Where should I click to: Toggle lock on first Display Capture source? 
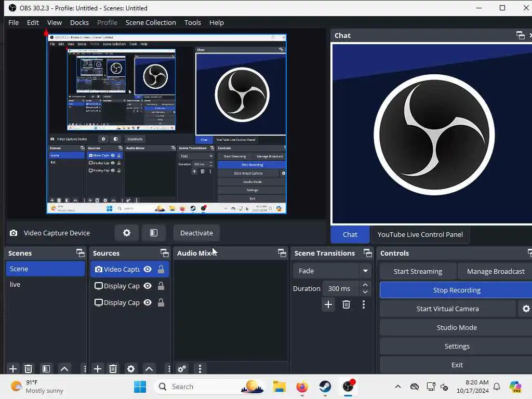pyautogui.click(x=161, y=286)
